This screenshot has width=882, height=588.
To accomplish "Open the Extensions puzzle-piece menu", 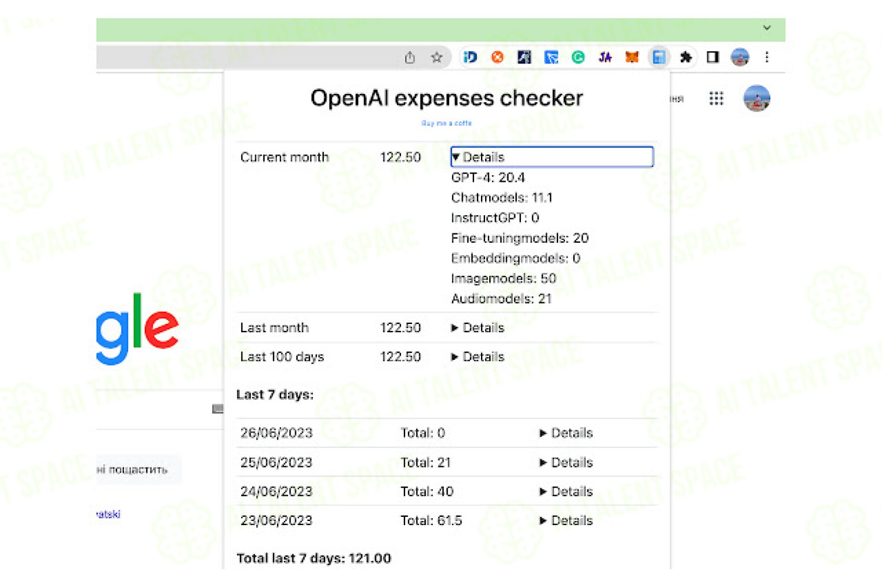I will point(686,57).
